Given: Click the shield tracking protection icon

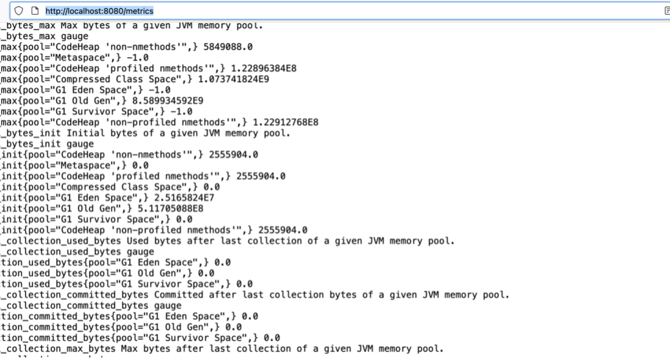Looking at the screenshot, I should click(x=18, y=11).
